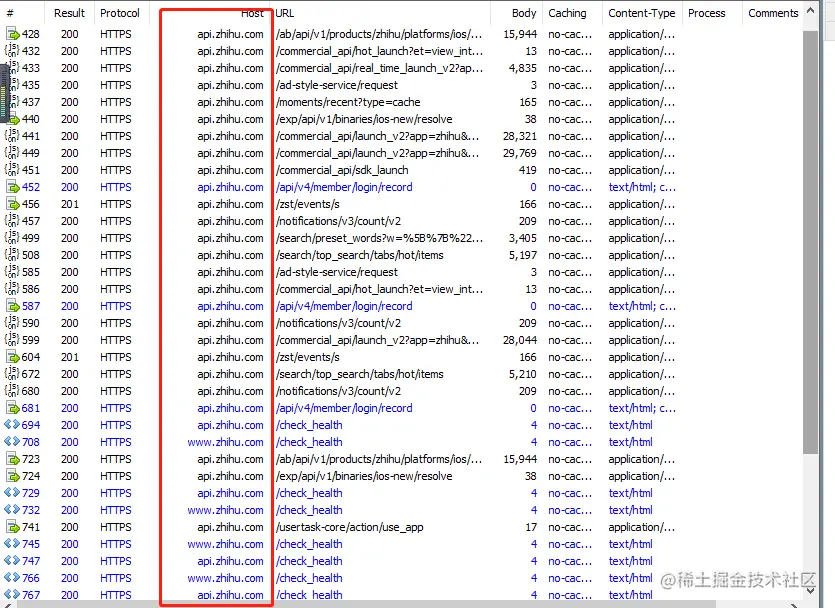The height and width of the screenshot is (608, 835).
Task: Click the JSON icon for session 499
Action: coord(12,238)
